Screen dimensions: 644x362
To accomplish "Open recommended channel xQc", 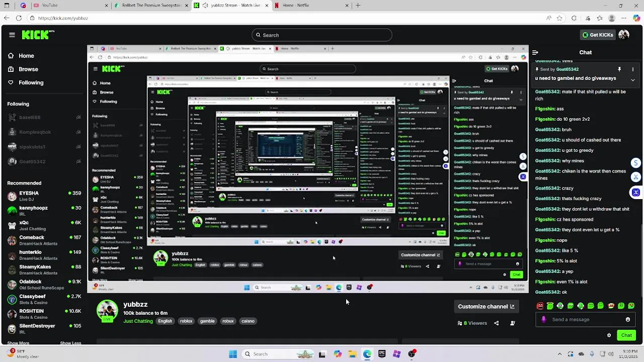I will (x=44, y=225).
